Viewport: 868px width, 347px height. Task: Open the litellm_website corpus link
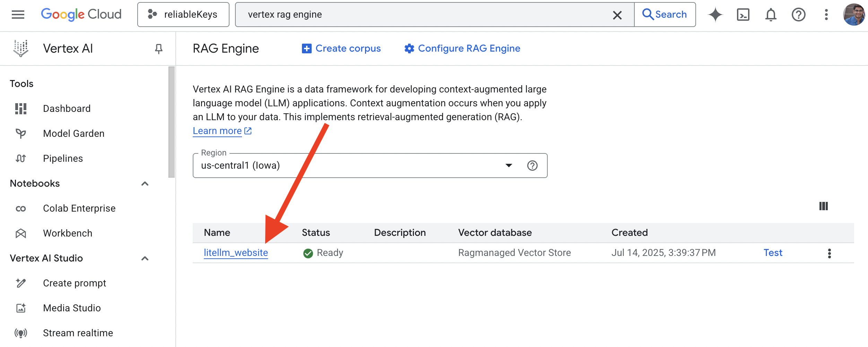coord(236,253)
